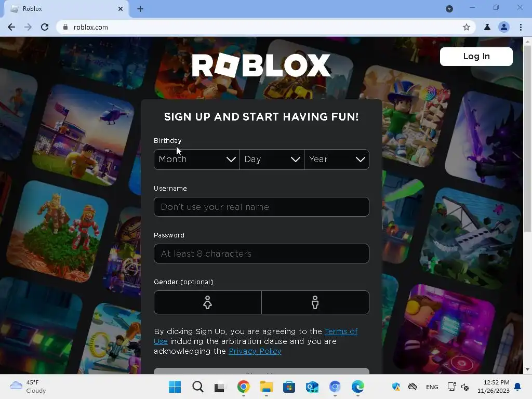This screenshot has width=532, height=399.
Task: Open Google Chrome from the taskbar
Action: 243,387
